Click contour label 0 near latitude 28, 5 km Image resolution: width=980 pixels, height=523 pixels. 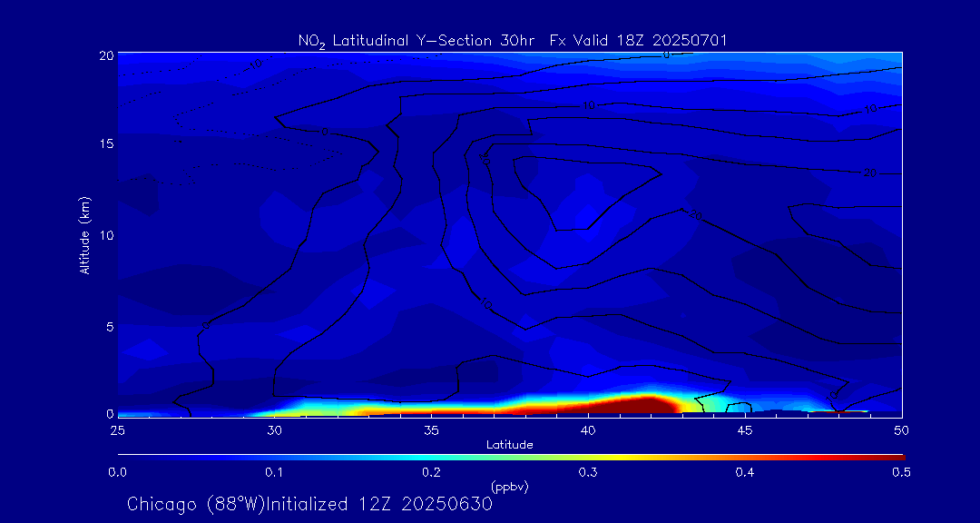[205, 325]
